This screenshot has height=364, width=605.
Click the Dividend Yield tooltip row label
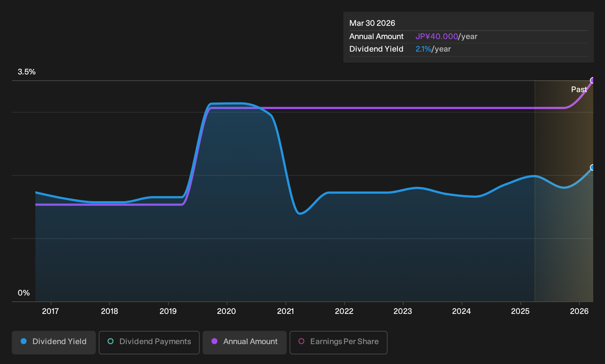point(376,49)
